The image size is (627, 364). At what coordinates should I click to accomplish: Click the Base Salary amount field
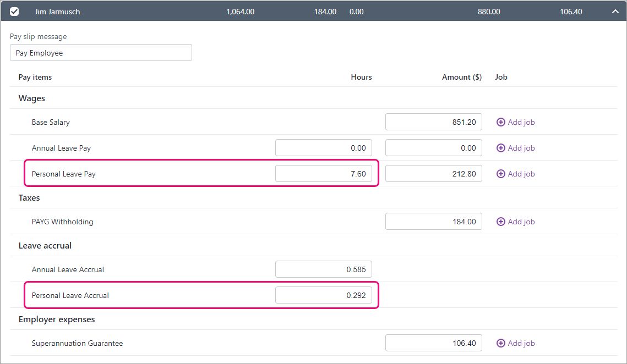(x=433, y=122)
